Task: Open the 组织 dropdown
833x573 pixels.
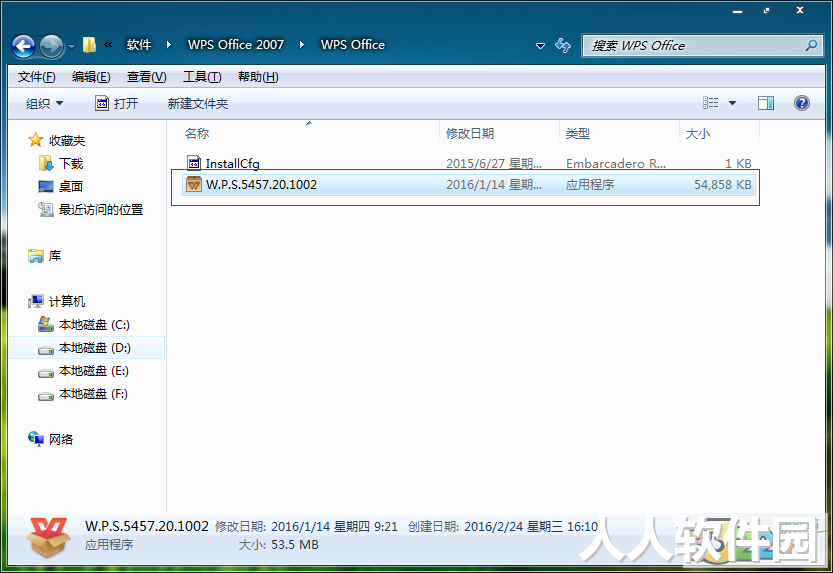Action: (x=45, y=104)
